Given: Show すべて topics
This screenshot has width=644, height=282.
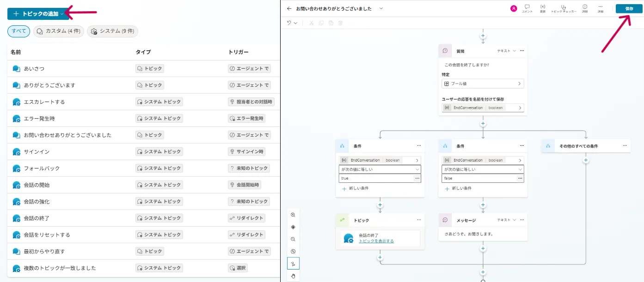Looking at the screenshot, I should (x=18, y=31).
